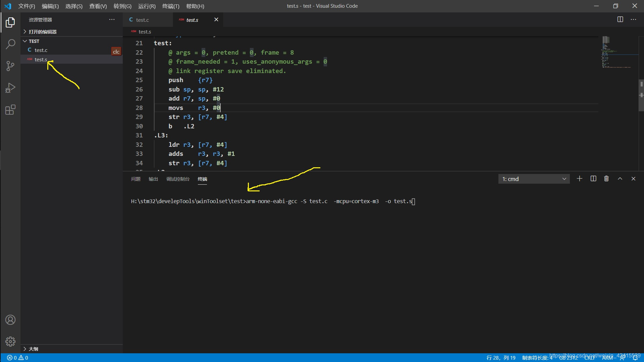The width and height of the screenshot is (644, 362).
Task: Click line number 25 in the gutter
Action: click(x=139, y=80)
